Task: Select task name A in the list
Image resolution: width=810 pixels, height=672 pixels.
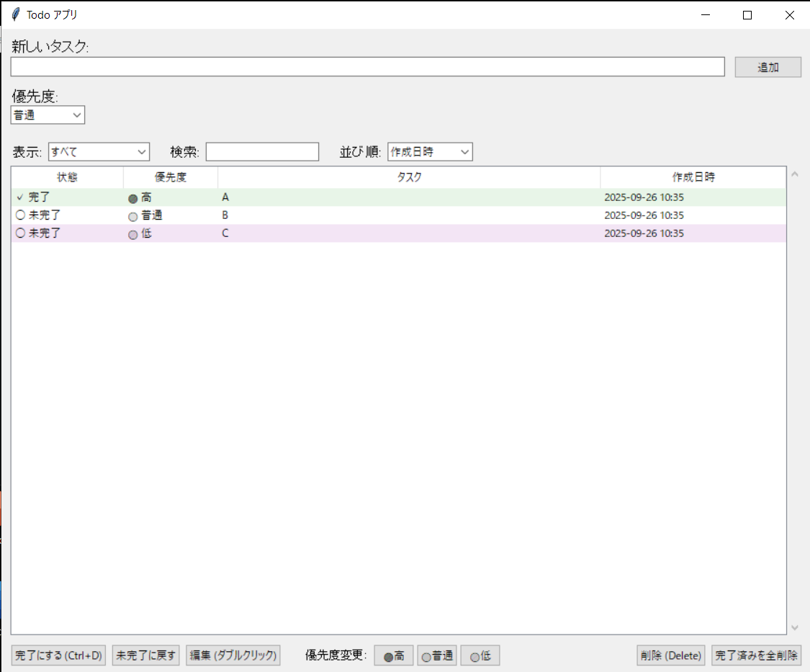Action: (225, 197)
